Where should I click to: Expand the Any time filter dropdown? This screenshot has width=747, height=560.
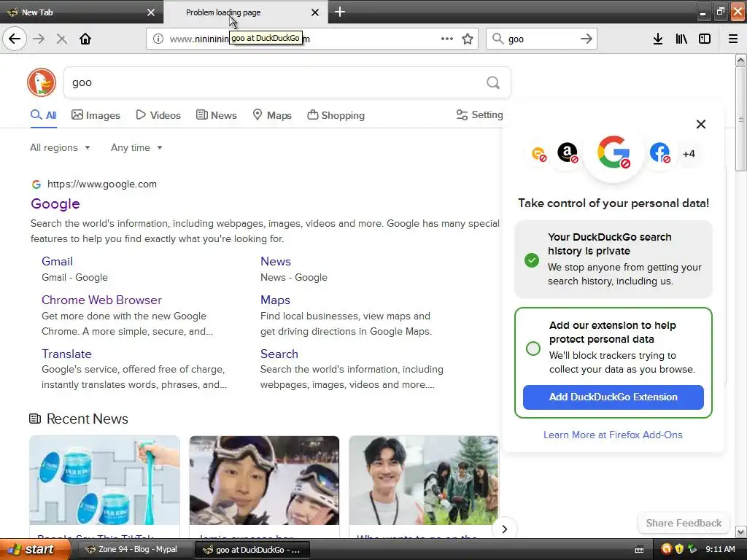tap(136, 147)
